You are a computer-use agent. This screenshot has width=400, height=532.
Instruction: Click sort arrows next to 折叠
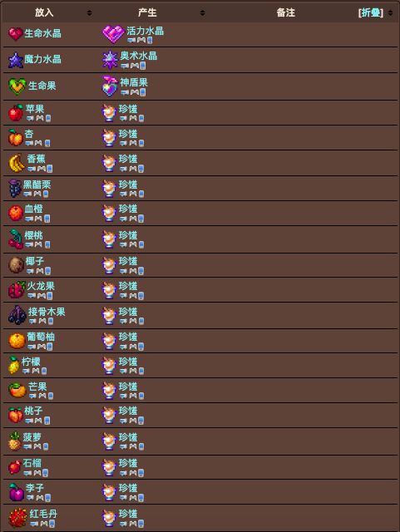390,13
